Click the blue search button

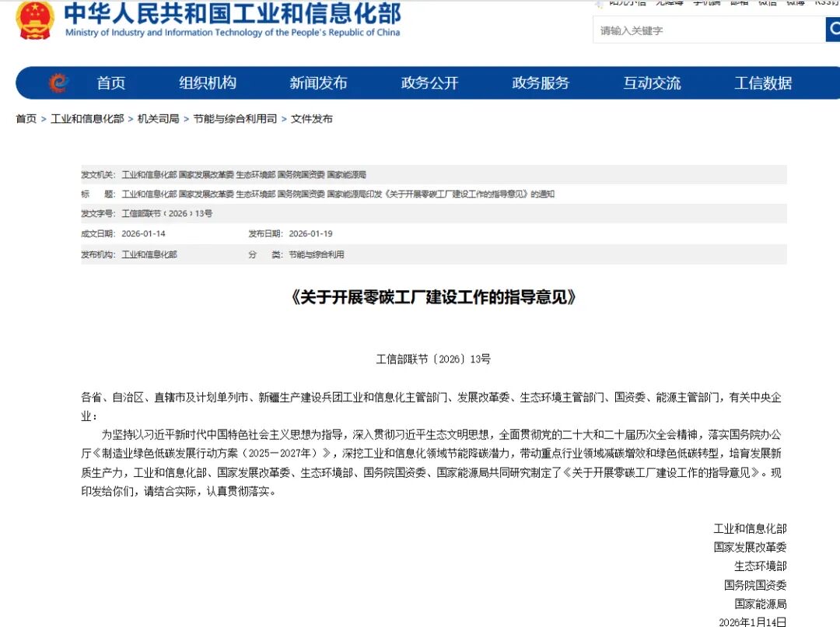click(833, 30)
